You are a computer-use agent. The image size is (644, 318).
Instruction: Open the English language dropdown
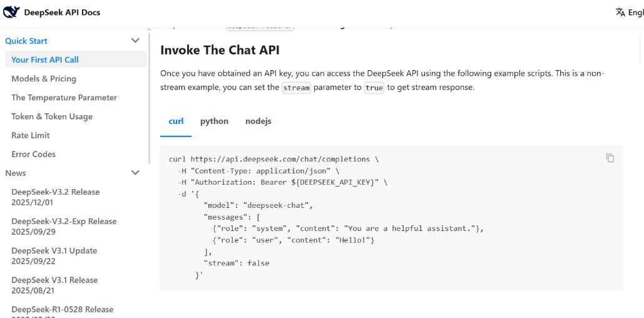635,13
